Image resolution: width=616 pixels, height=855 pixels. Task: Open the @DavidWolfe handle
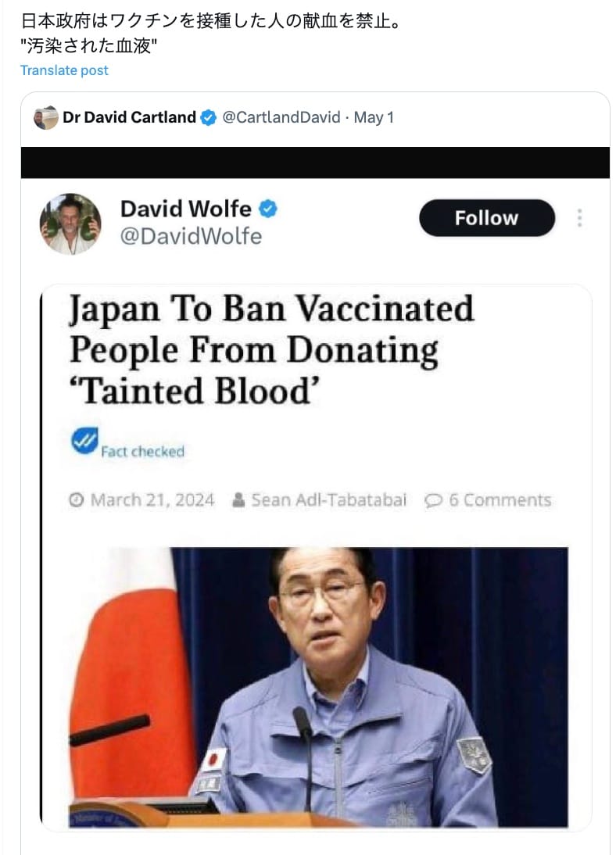(x=191, y=236)
